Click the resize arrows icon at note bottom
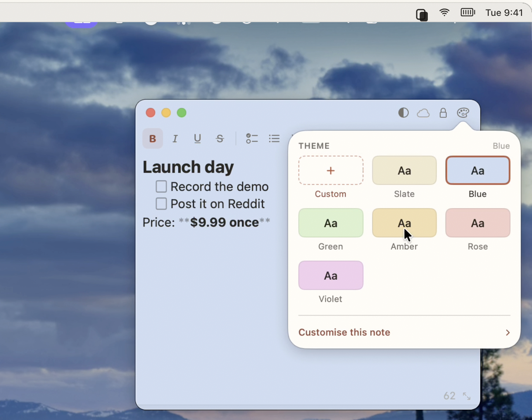This screenshot has width=532, height=420. coord(467,396)
